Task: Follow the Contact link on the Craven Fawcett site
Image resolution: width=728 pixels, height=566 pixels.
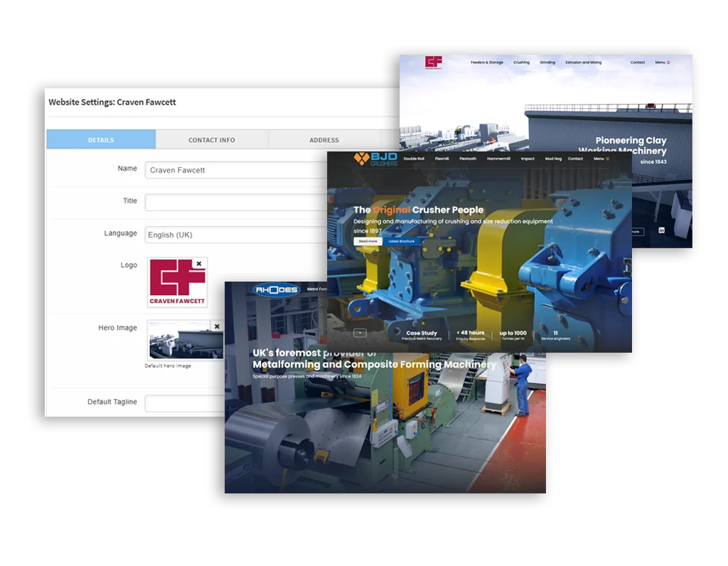Action: pyautogui.click(x=637, y=63)
